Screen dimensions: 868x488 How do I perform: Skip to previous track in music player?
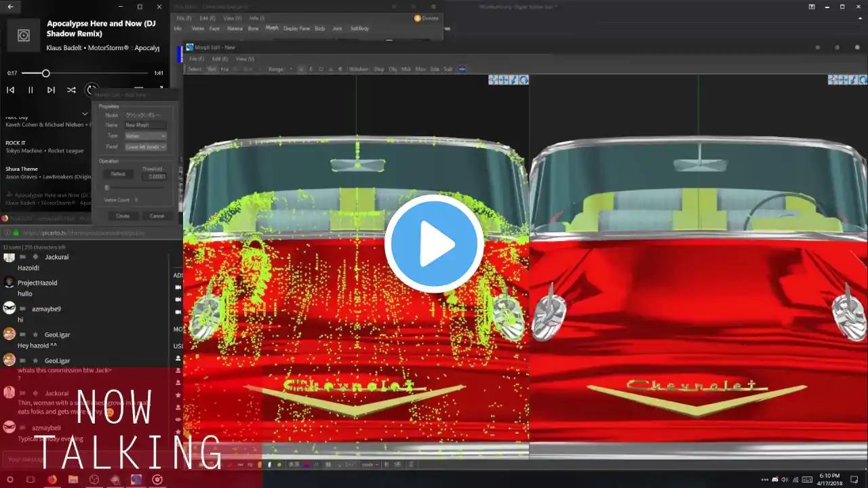10,89
